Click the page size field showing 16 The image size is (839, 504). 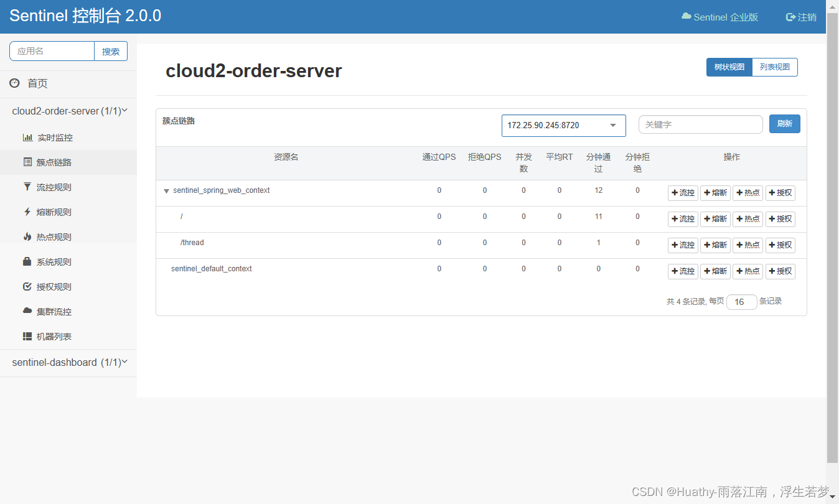click(741, 302)
